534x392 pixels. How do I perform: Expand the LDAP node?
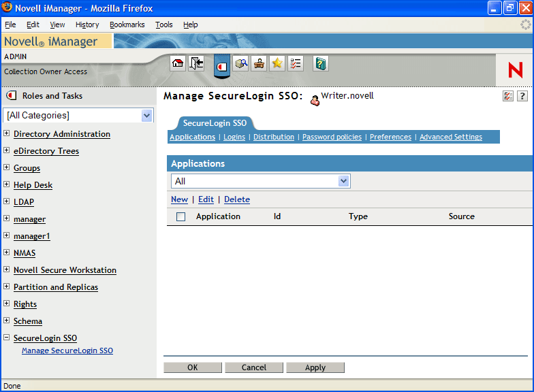pyautogui.click(x=7, y=201)
